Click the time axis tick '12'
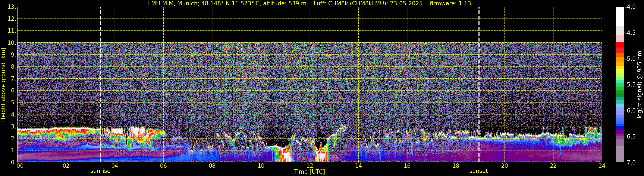Screen dimensions: 644x176 pos(310,166)
